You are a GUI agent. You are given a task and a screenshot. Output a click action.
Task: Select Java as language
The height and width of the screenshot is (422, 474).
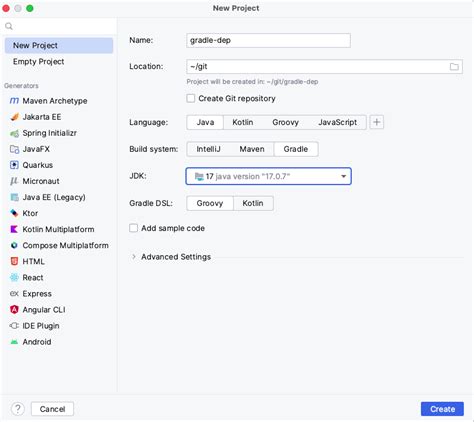(205, 122)
